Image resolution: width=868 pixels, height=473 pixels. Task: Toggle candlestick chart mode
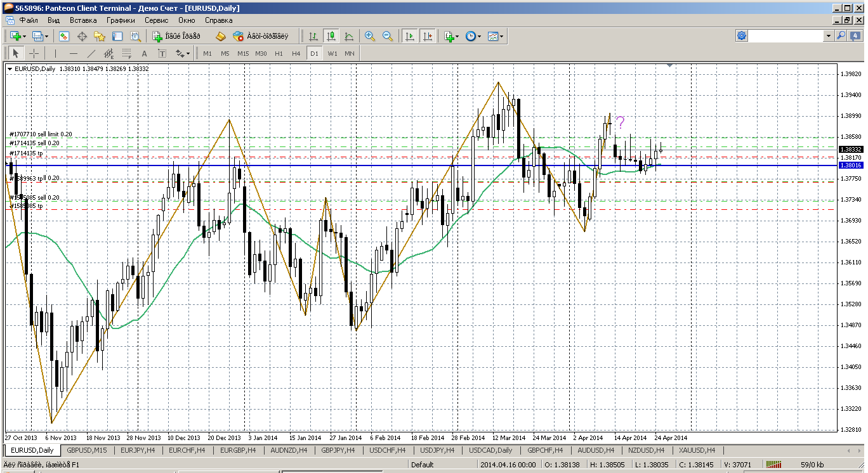pos(331,37)
